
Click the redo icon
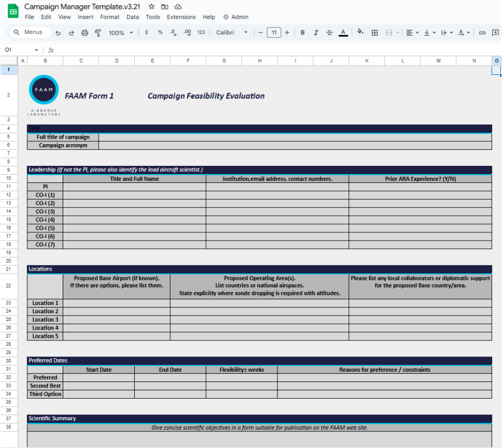(71, 33)
